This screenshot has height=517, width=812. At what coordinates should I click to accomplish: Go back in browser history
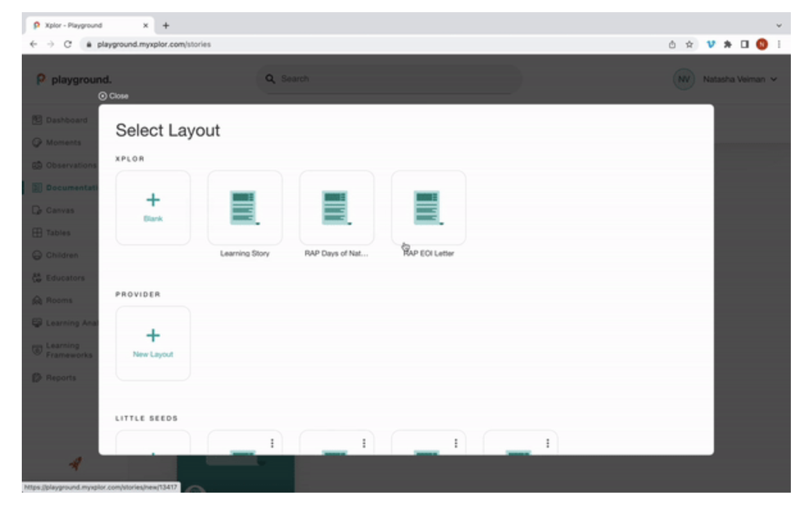(x=33, y=44)
